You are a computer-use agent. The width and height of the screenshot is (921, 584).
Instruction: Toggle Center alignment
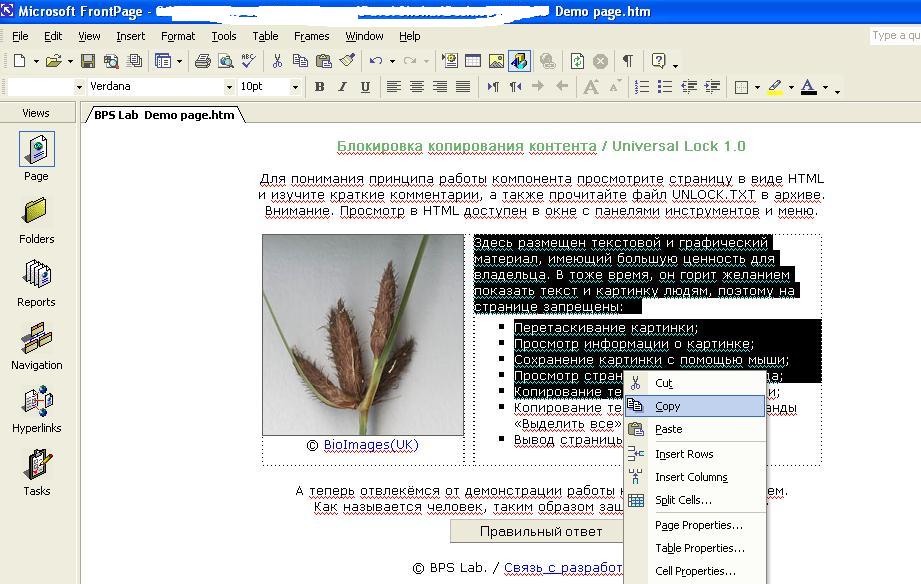coord(416,87)
